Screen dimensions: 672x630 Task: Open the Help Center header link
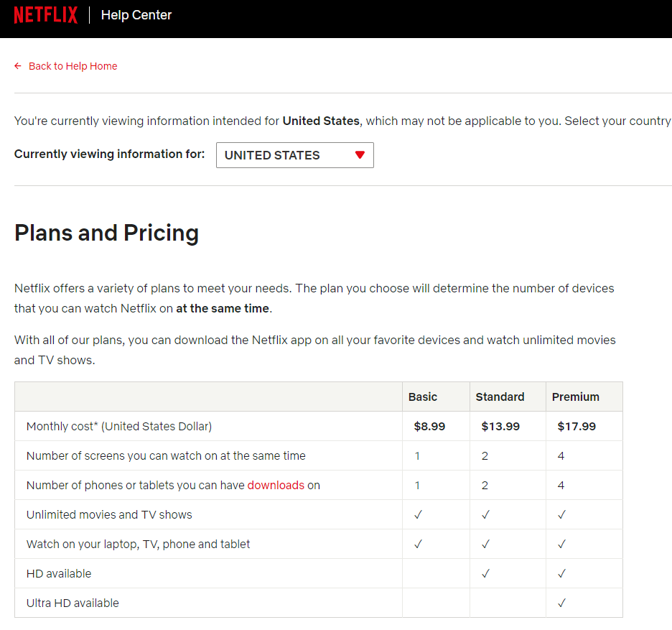click(136, 15)
